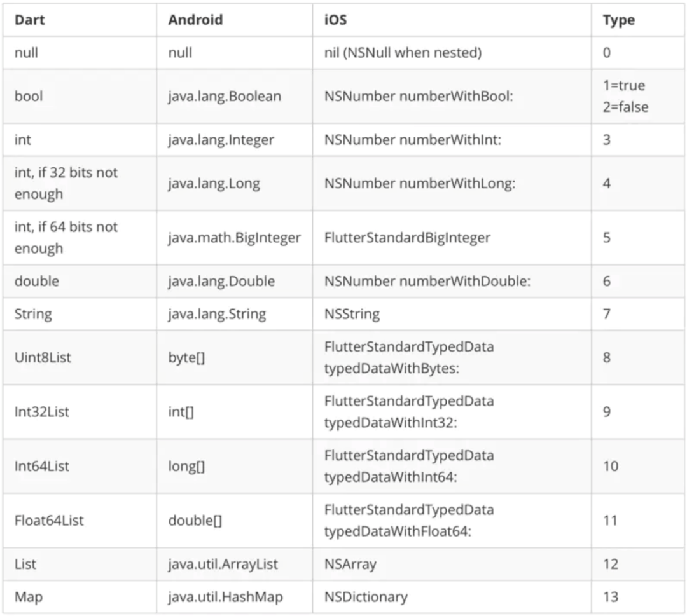Viewport: 687px width, 616px height.
Task: Select the NSString cell
Action: [352, 314]
